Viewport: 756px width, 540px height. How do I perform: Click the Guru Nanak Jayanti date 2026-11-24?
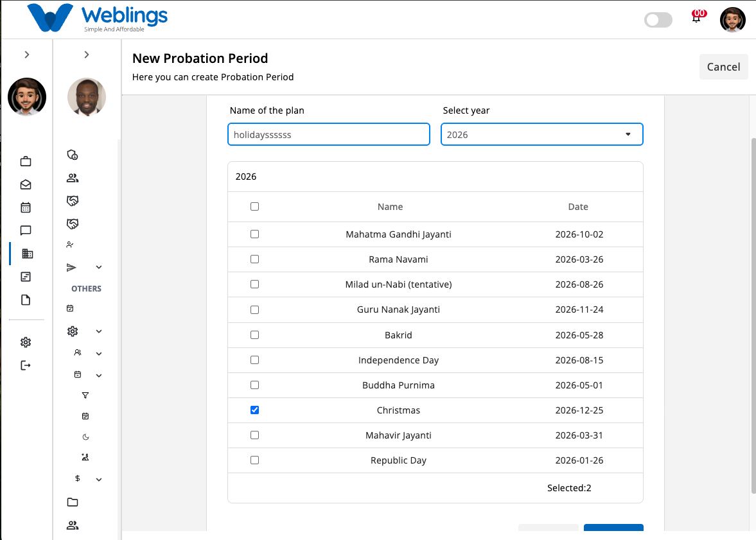coord(579,309)
